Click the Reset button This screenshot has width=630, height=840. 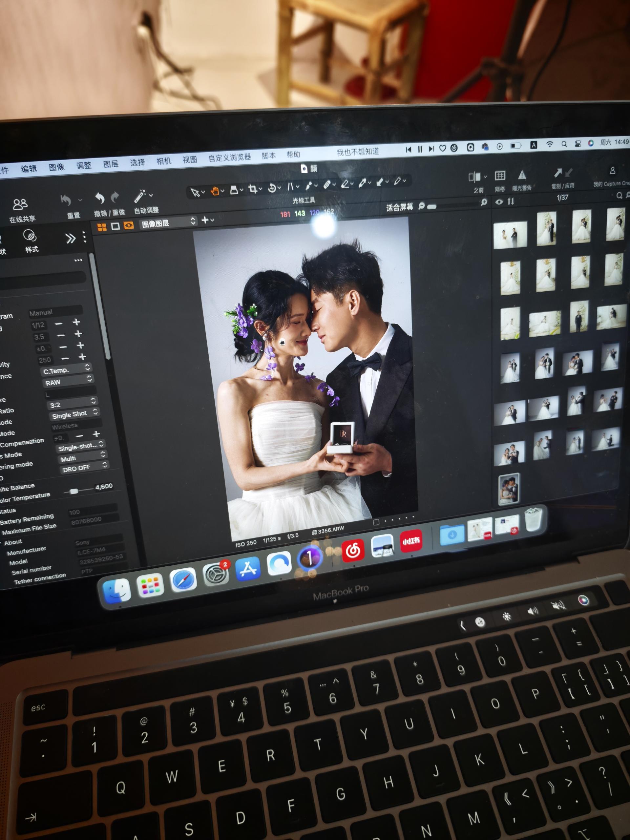tap(67, 200)
